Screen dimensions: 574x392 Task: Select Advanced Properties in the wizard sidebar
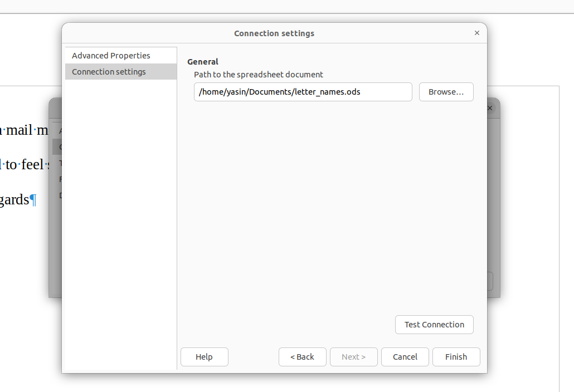111,56
